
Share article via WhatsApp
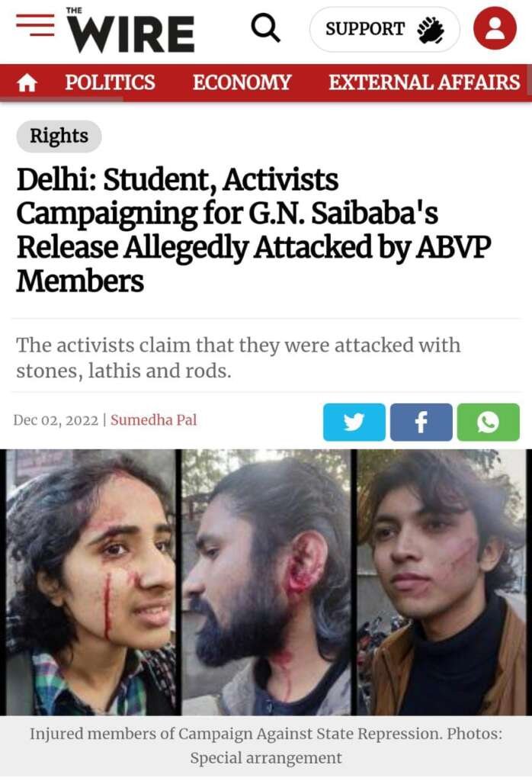489,422
